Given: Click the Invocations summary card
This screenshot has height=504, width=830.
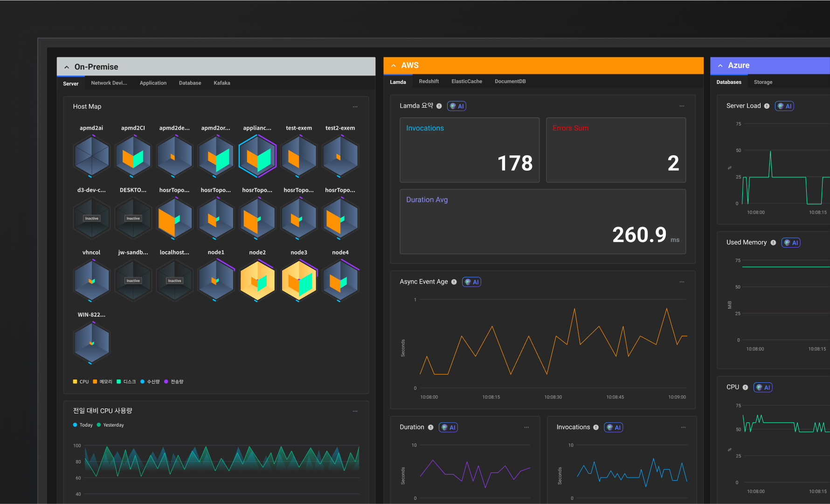Looking at the screenshot, I should 469,150.
